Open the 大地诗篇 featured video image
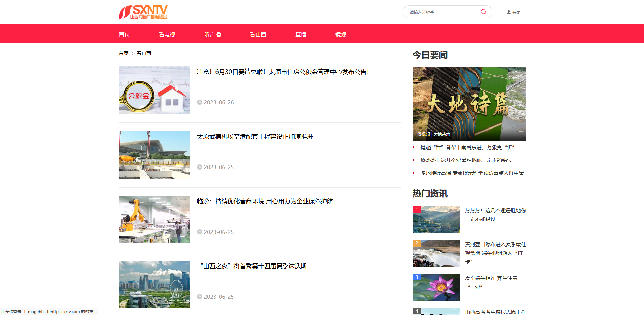This screenshot has height=315, width=644. (x=469, y=104)
